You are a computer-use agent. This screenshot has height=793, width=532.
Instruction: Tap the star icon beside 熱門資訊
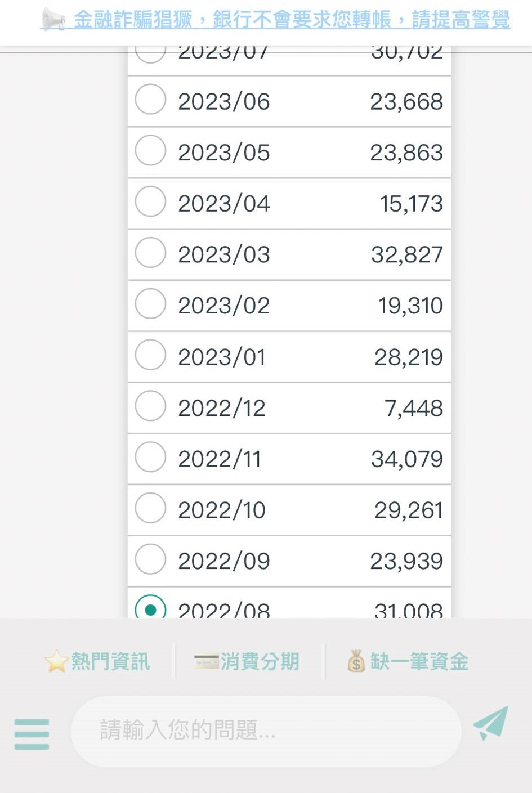[x=56, y=661]
